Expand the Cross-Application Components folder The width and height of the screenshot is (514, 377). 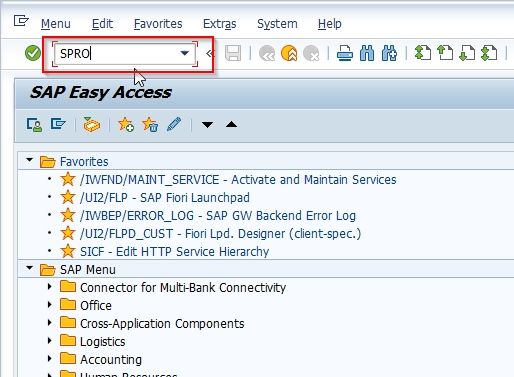[x=50, y=322]
